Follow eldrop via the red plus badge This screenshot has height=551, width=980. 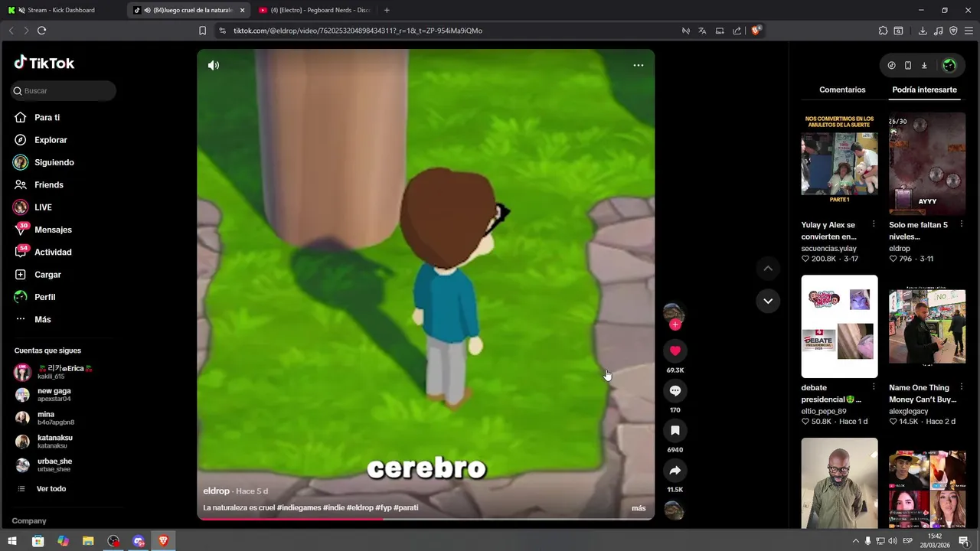[675, 324]
